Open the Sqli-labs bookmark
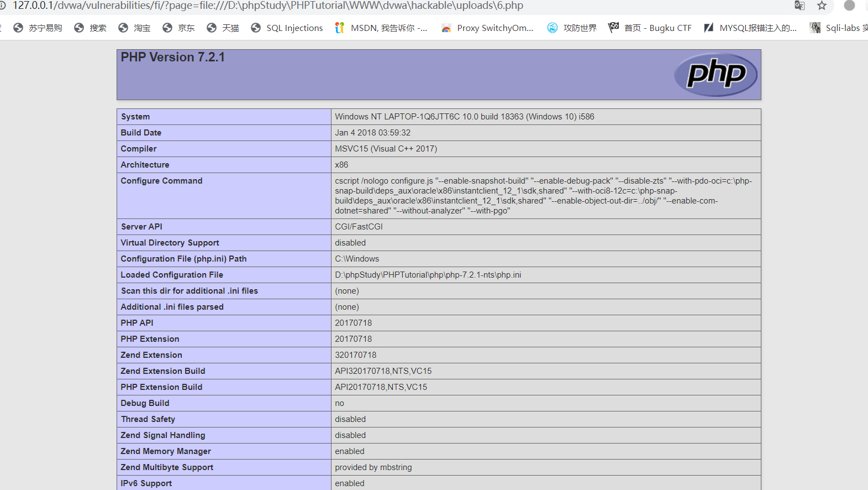This screenshot has width=868, height=490. click(x=839, y=28)
